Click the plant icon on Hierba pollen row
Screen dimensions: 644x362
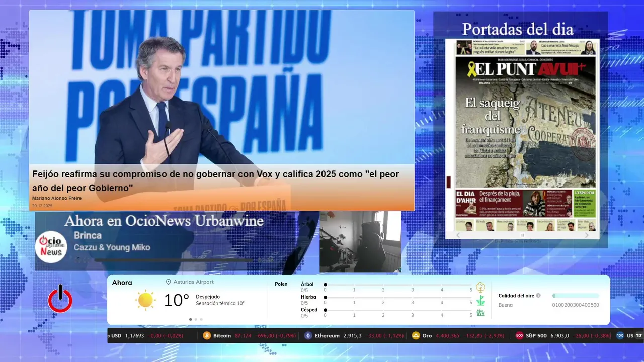(480, 300)
